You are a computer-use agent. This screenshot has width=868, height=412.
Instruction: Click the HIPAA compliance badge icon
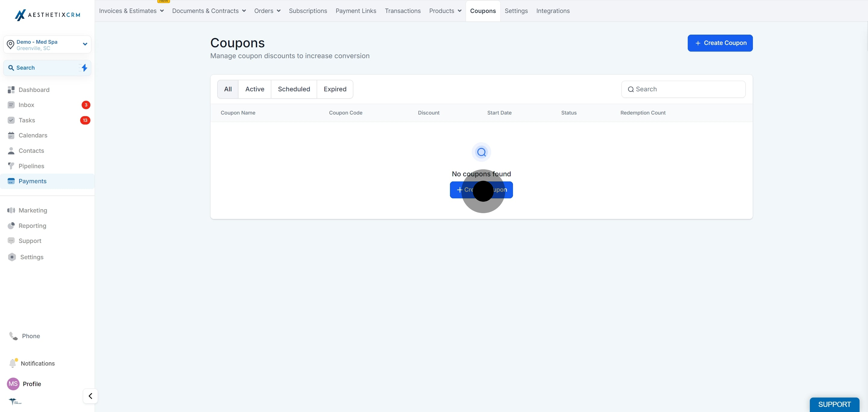coord(14,401)
